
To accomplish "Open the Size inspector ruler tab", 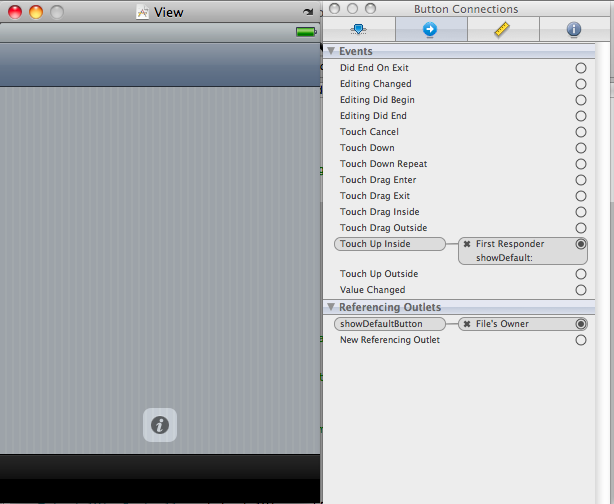I will pos(503,29).
